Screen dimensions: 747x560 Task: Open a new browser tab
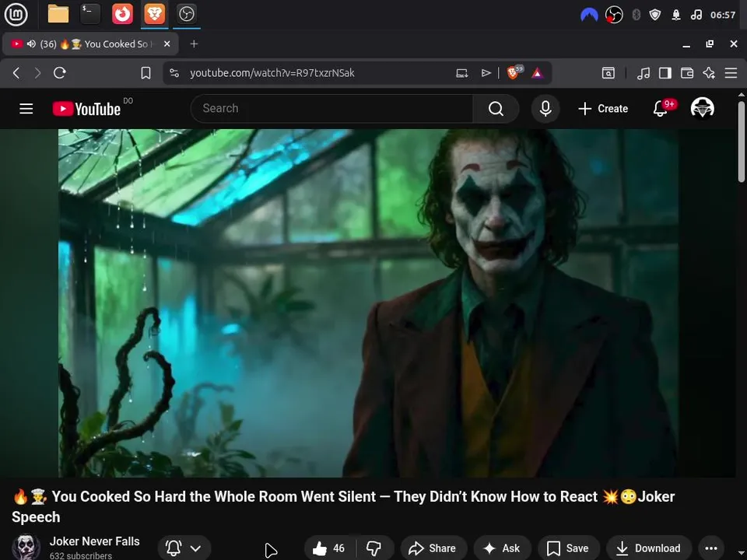pyautogui.click(x=194, y=44)
